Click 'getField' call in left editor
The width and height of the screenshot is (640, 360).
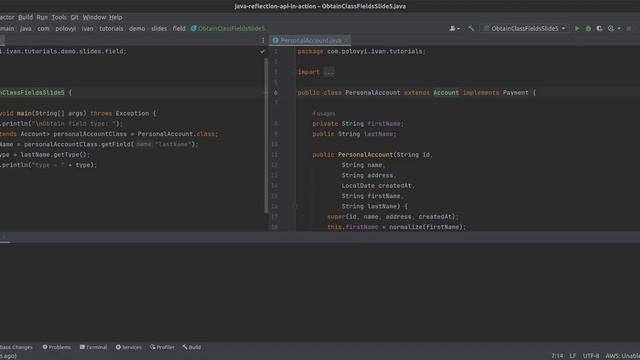click(117, 144)
